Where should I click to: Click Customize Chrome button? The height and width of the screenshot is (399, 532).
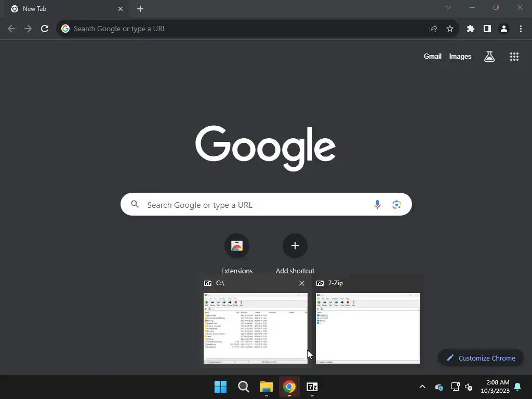481,358
